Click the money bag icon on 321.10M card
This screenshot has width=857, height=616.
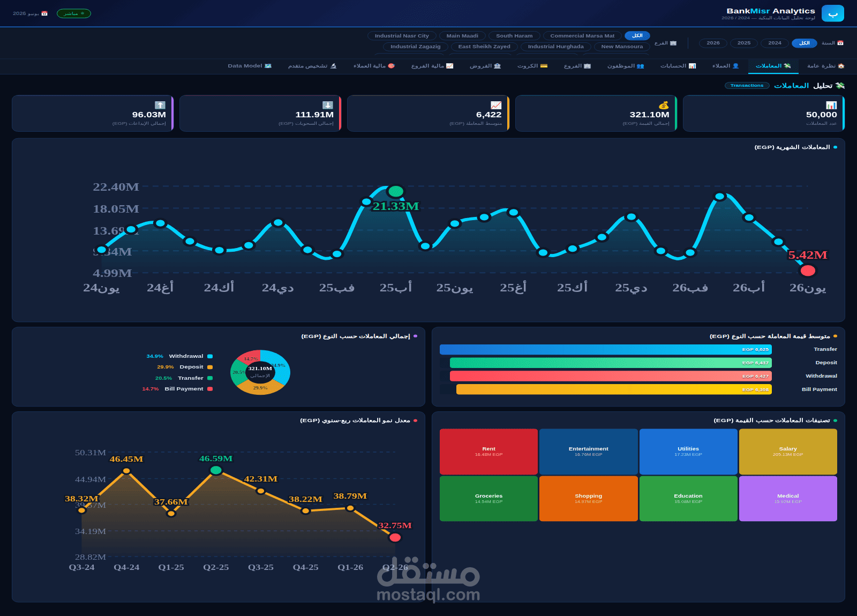[x=664, y=105]
